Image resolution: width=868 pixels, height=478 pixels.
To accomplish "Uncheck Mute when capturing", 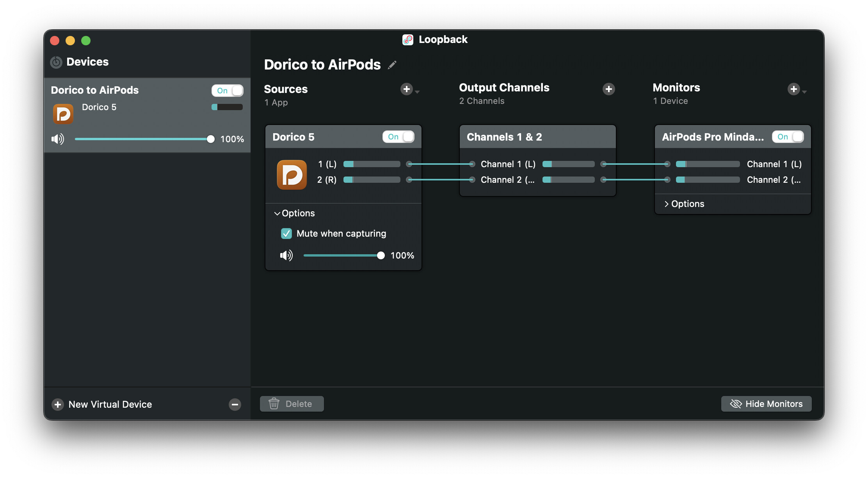I will pyautogui.click(x=286, y=234).
